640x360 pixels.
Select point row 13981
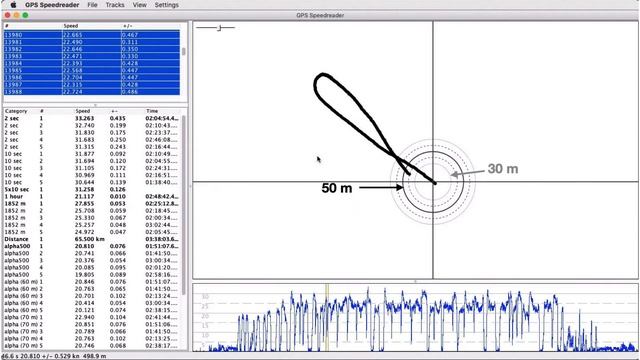(92, 42)
